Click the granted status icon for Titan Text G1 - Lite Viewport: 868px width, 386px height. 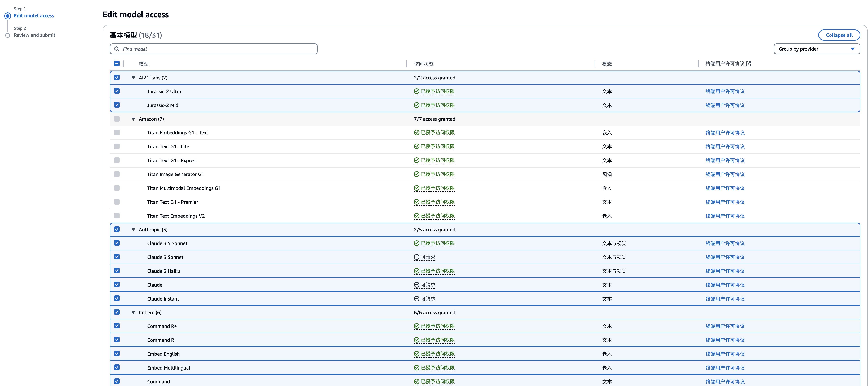point(417,146)
